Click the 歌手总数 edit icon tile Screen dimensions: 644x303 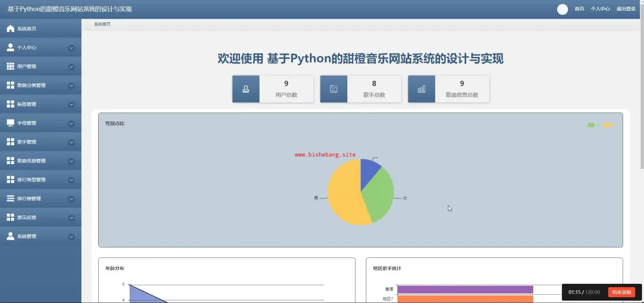click(x=334, y=89)
